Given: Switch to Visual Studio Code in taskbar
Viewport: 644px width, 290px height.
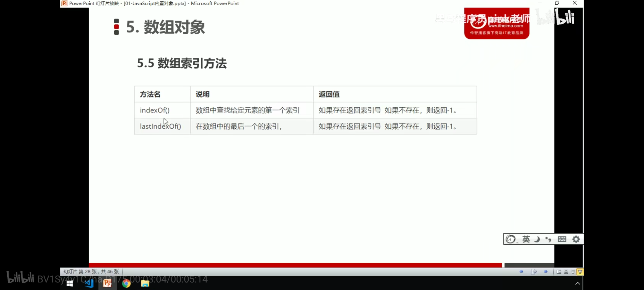Looking at the screenshot, I should pos(89,284).
